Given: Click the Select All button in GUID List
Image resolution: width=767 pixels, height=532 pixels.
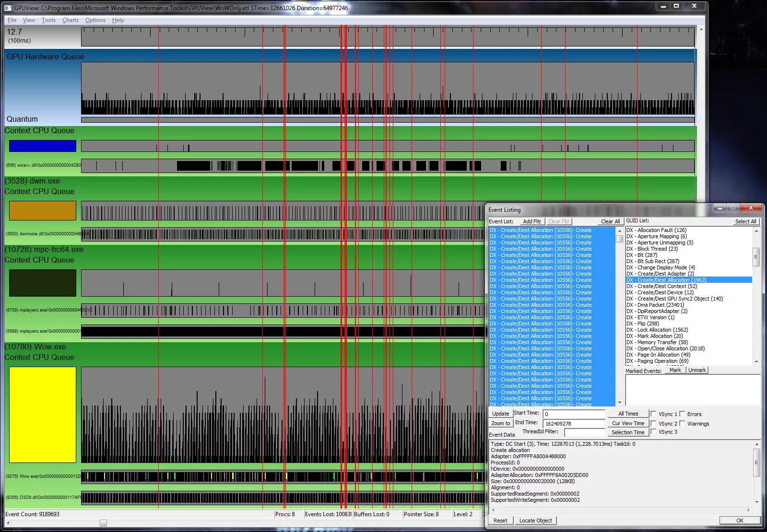Looking at the screenshot, I should [745, 221].
